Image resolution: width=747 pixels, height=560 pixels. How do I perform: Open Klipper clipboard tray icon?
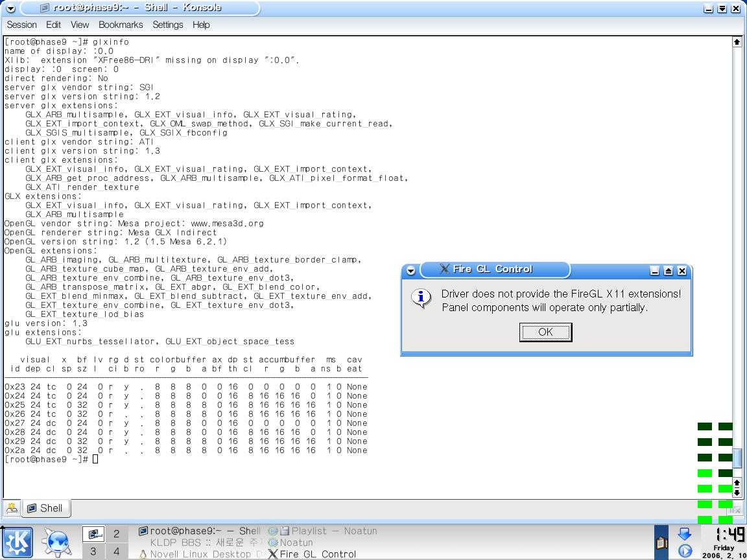pyautogui.click(x=661, y=542)
